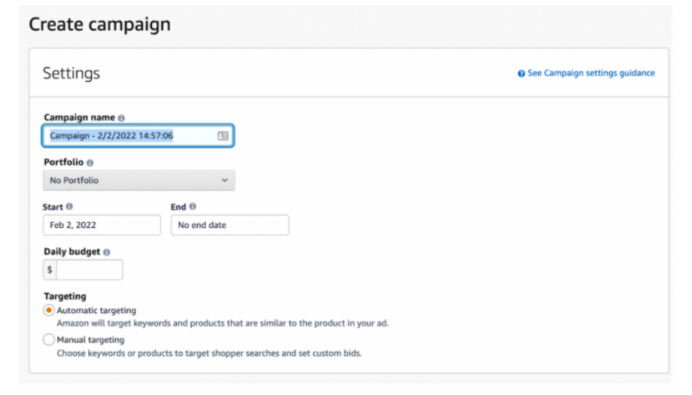This screenshot has width=692, height=395.
Task: Click the Campaign name text field
Action: tap(138, 136)
